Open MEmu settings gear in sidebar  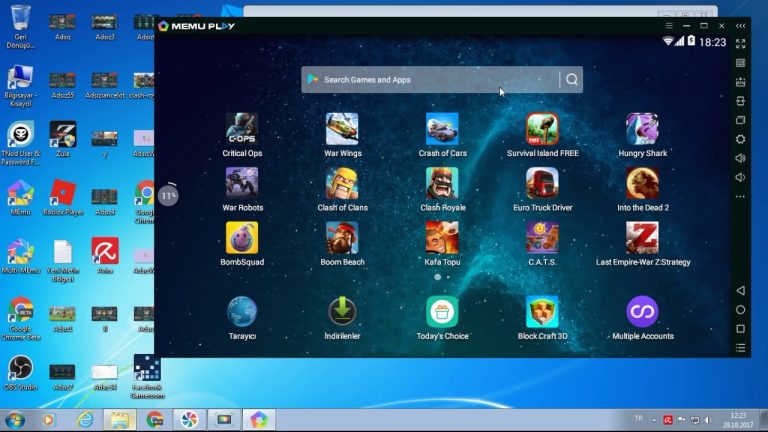click(741, 139)
